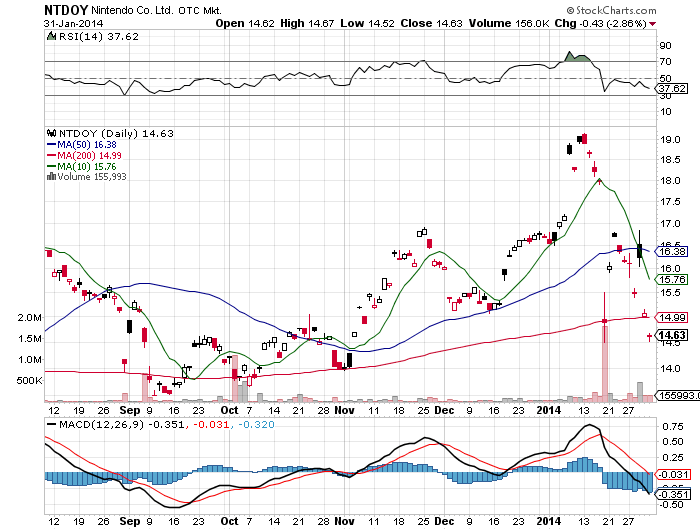Viewport: 700px width, 530px height.
Task: Click the red 14.99 price axis tag
Action: (673, 317)
